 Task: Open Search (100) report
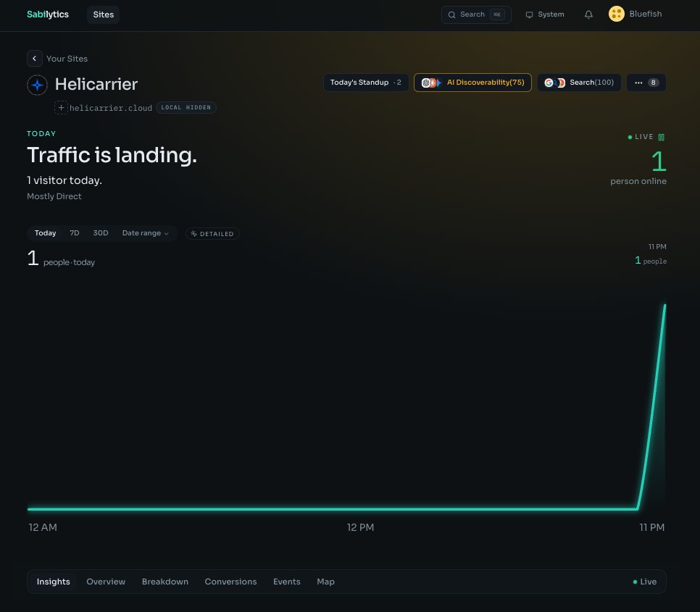[579, 83]
